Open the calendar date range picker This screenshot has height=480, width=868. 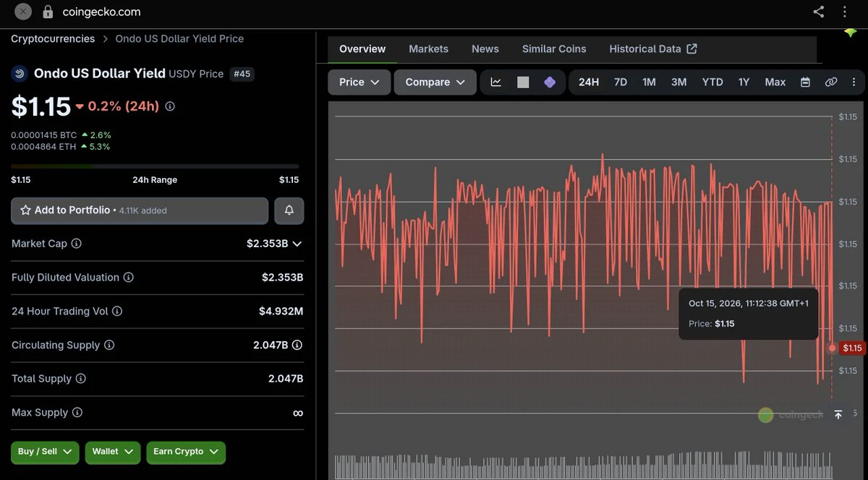coord(805,82)
